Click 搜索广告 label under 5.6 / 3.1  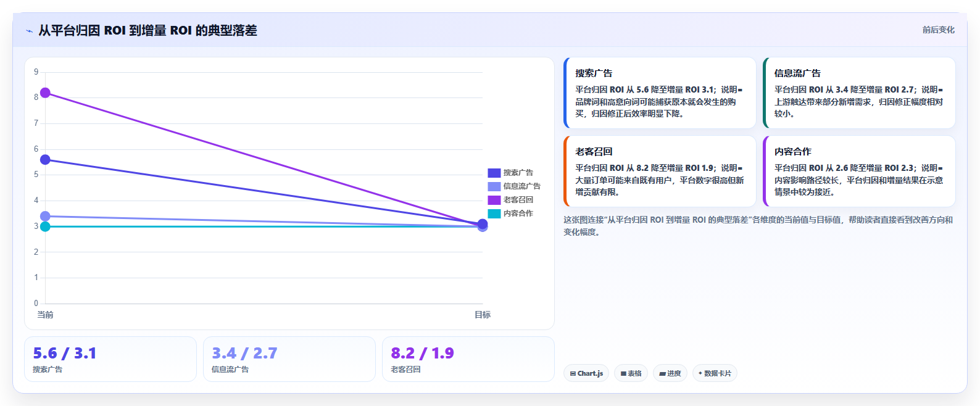pos(48,370)
